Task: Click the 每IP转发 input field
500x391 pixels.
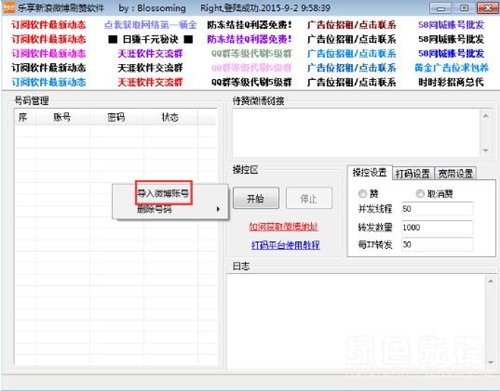Action: 437,245
